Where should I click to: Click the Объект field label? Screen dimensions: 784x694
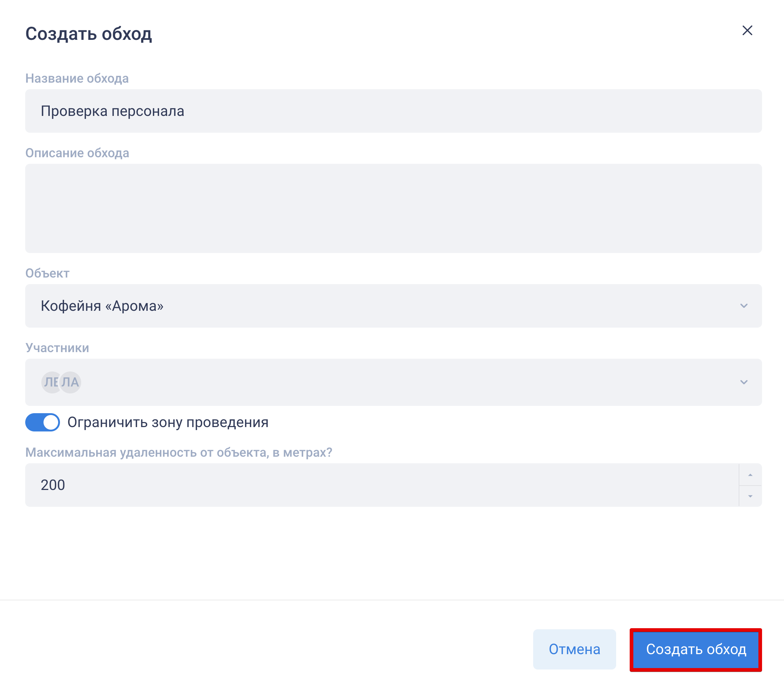47,273
